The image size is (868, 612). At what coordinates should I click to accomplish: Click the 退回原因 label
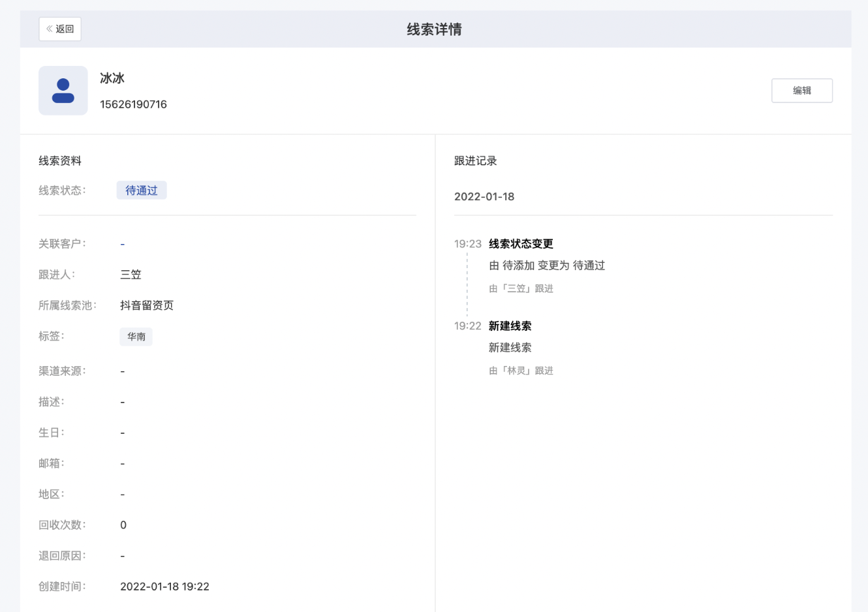coord(62,556)
